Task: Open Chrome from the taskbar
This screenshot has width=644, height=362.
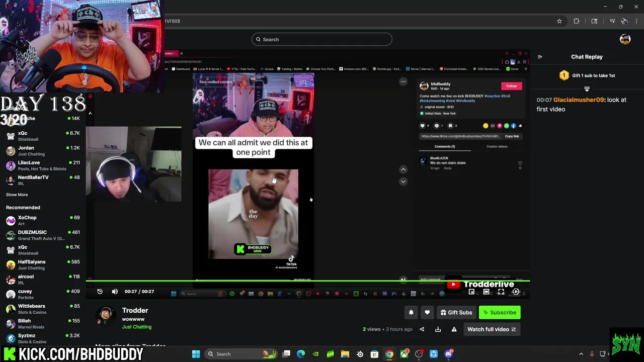Action: (389, 354)
